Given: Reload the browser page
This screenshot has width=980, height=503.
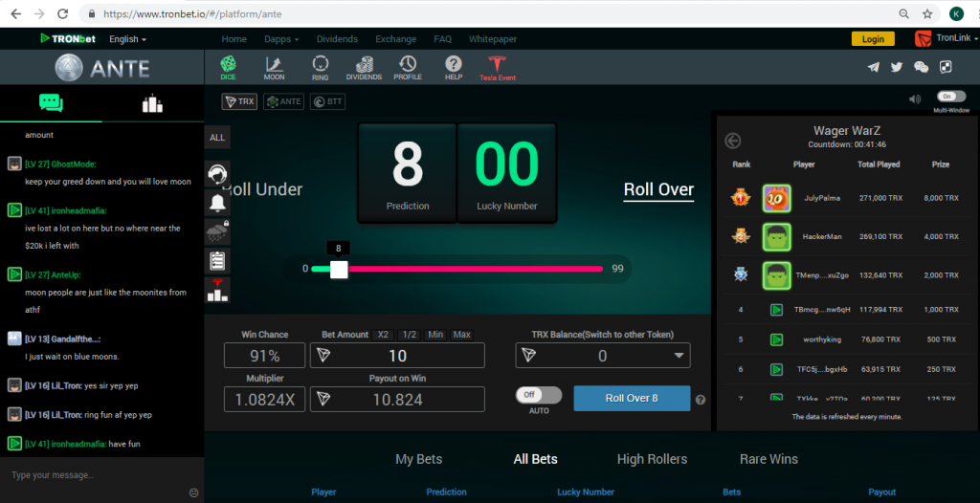Looking at the screenshot, I should [62, 13].
